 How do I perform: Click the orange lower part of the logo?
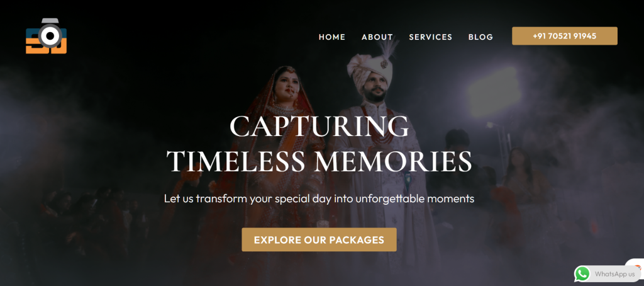click(46, 47)
